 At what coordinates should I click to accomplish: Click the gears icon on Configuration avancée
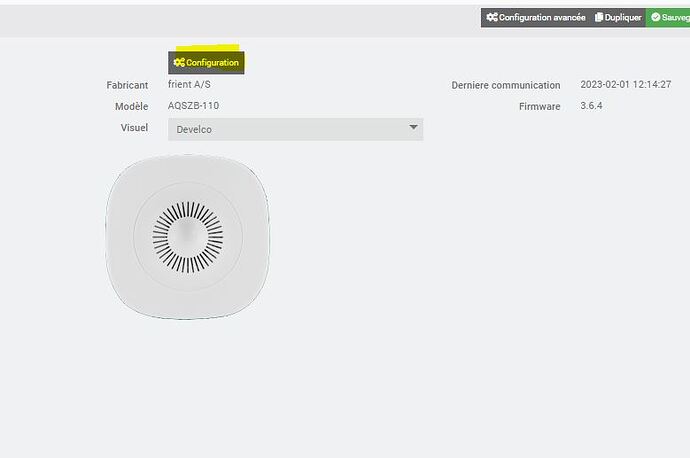492,17
